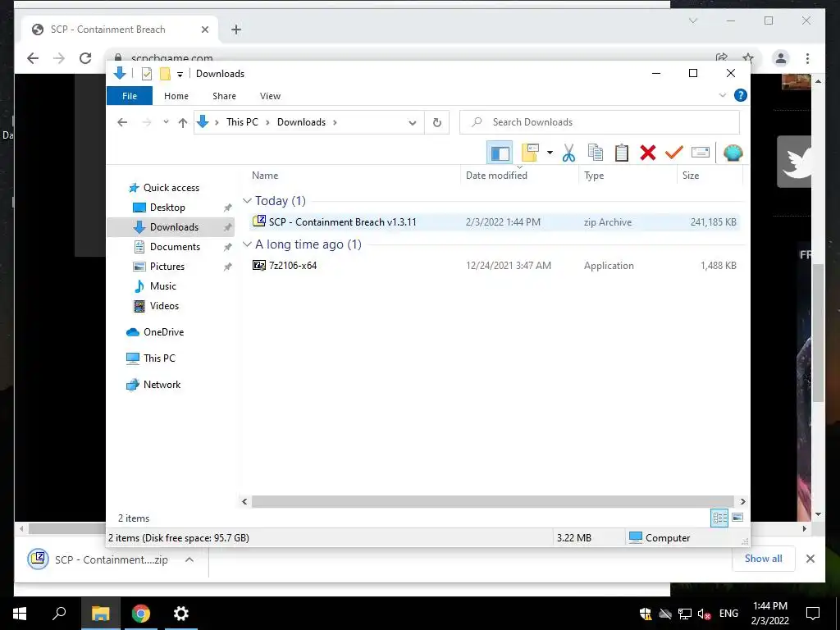This screenshot has width=840, height=630.
Task: Select Music in the navigation pane
Action: click(162, 286)
